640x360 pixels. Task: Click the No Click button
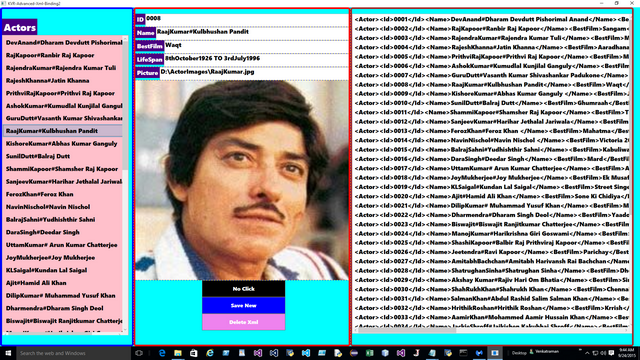[x=244, y=289]
